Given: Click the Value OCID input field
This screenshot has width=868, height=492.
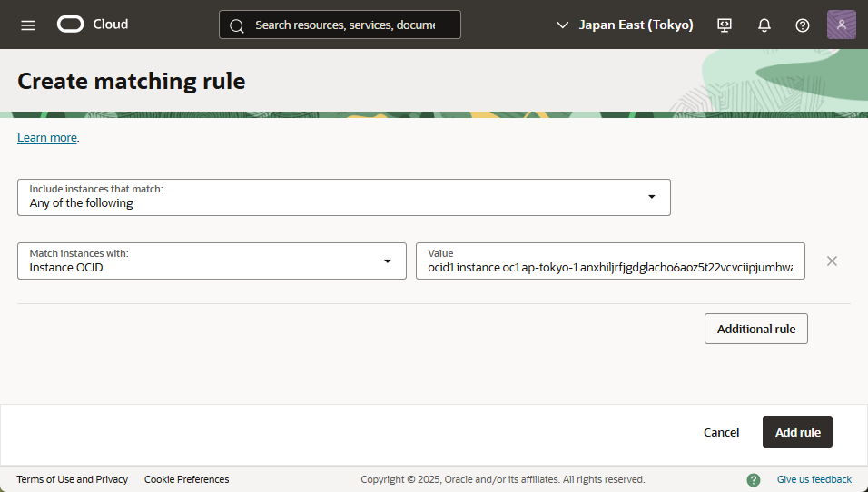Looking at the screenshot, I should click(610, 268).
